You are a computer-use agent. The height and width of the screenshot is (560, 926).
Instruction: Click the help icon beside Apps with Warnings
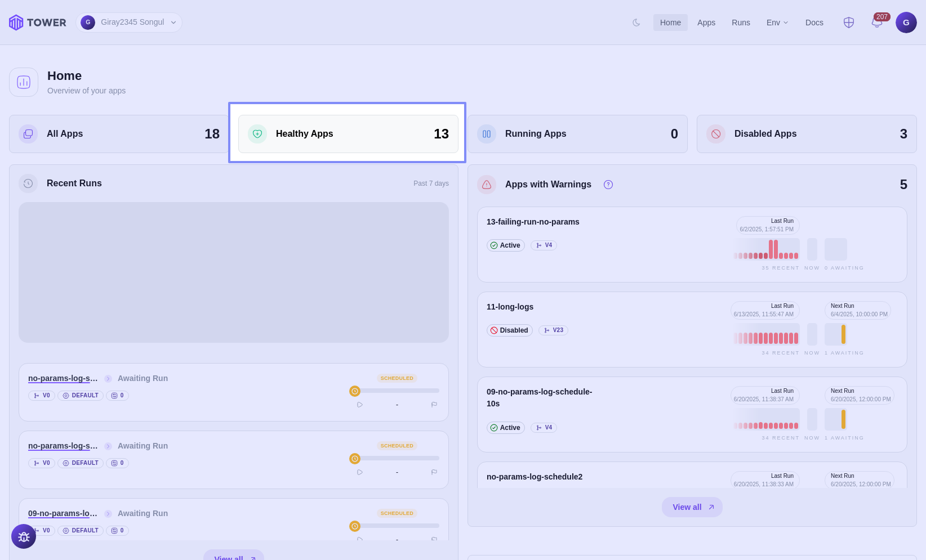(608, 185)
